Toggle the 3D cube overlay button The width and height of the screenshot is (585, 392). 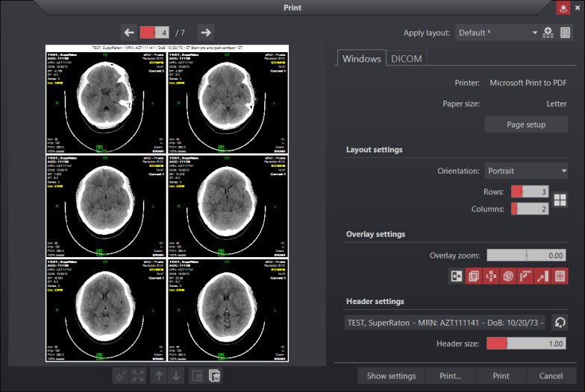tap(507, 276)
